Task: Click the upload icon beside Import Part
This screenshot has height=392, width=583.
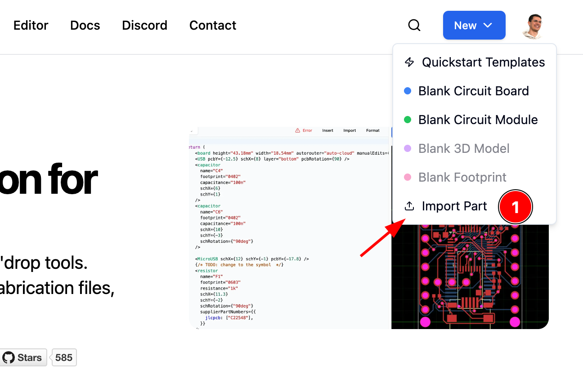Action: click(x=409, y=206)
